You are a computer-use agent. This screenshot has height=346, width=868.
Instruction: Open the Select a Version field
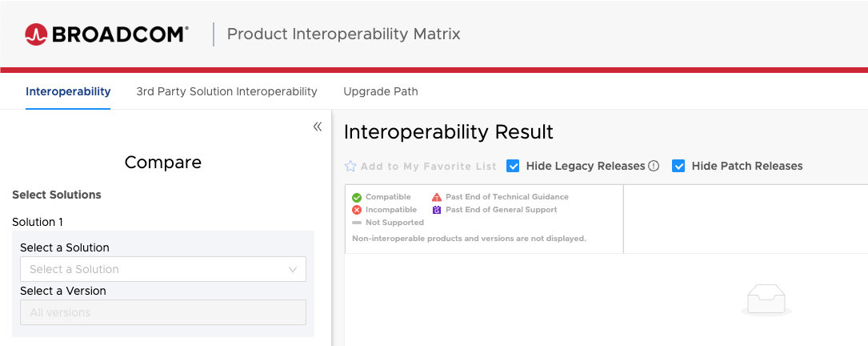point(162,312)
